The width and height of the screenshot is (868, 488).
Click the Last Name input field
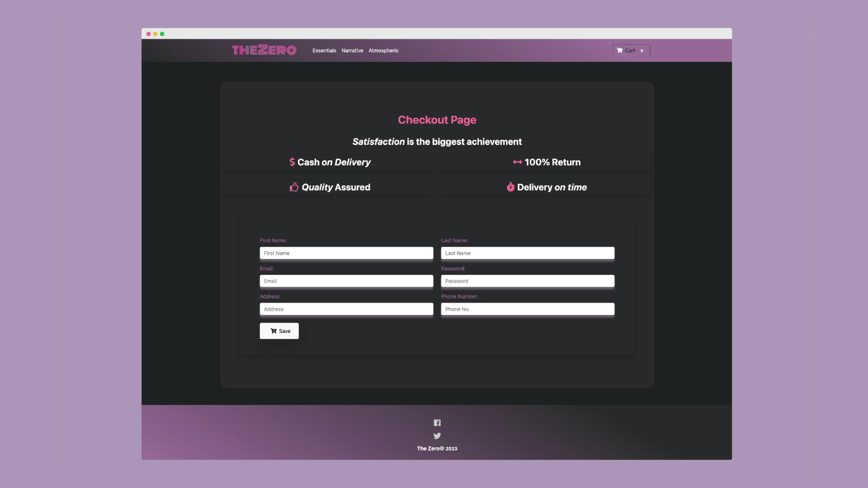click(528, 253)
